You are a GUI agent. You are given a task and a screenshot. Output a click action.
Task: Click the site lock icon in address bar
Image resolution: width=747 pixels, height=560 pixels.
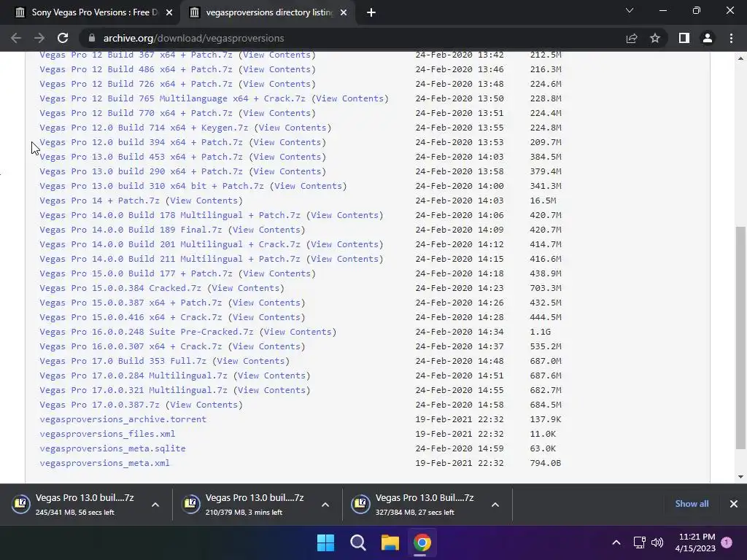point(92,38)
